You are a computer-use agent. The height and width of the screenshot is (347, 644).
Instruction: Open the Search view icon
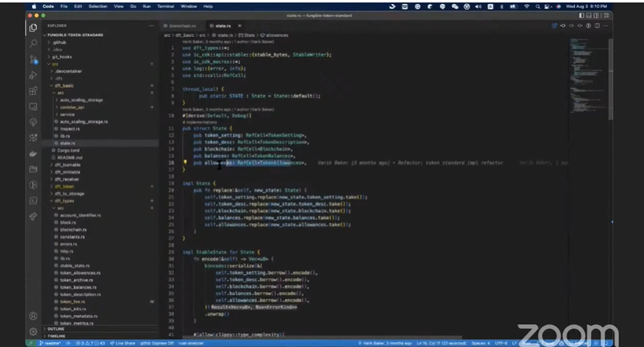[x=33, y=43]
